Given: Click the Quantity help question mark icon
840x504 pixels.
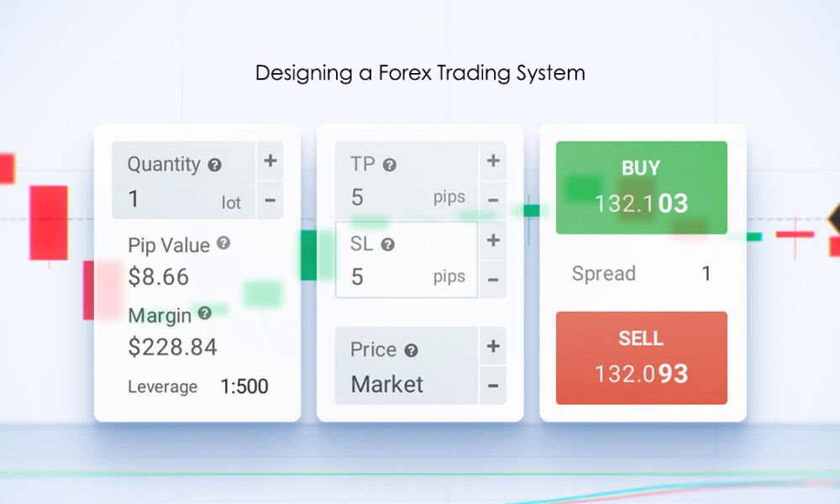Looking at the screenshot, I should tap(214, 165).
